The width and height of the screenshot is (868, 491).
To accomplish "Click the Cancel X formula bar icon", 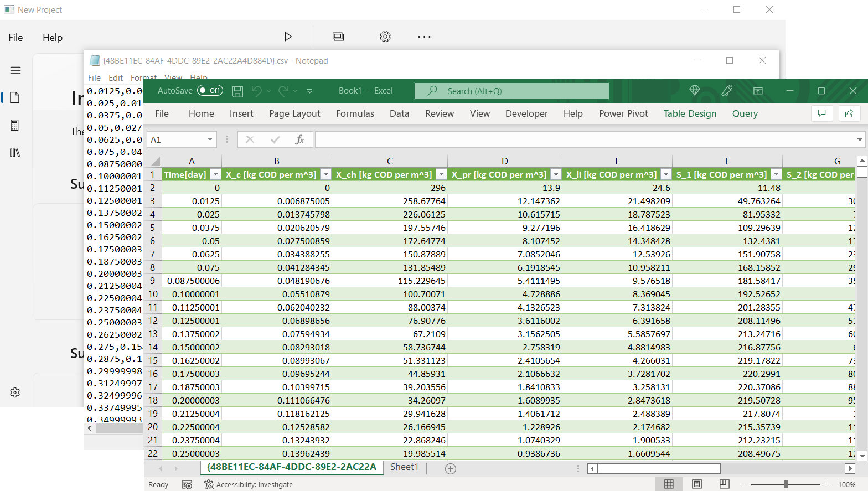I will tap(250, 139).
